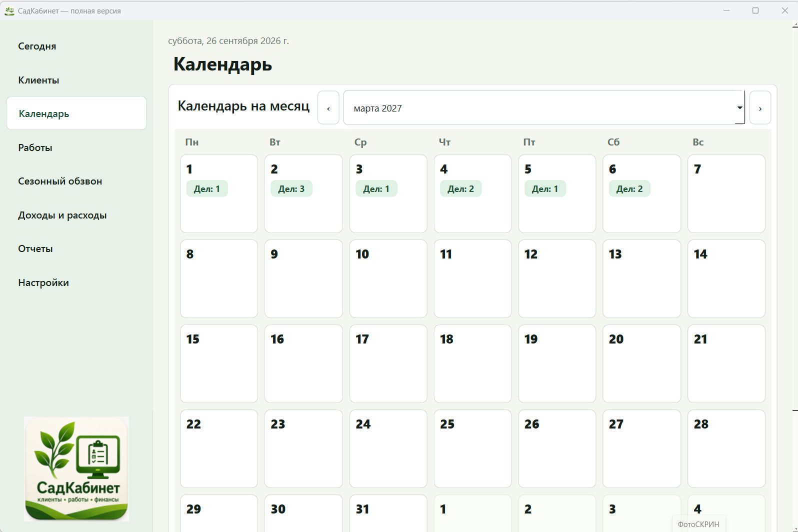Open the month dropdown марта 2027
This screenshot has height=532, width=798.
pos(544,108)
